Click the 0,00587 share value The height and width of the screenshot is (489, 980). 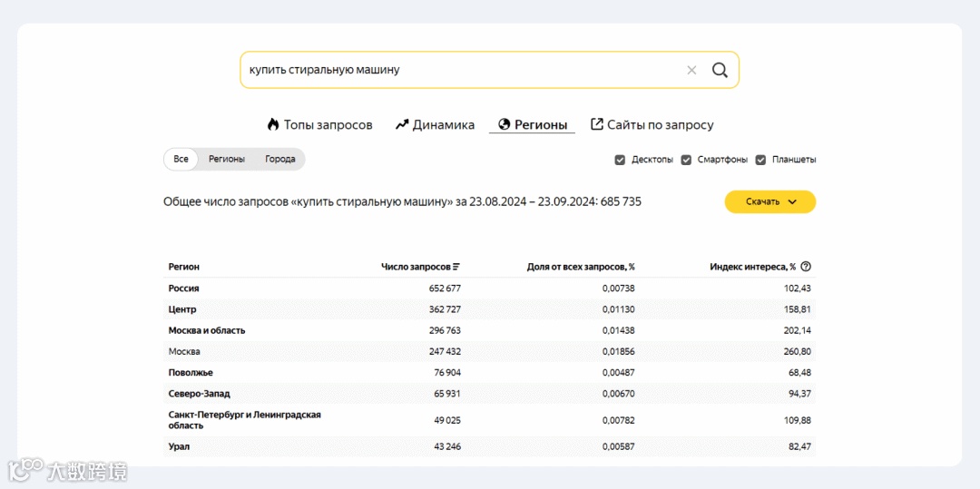tap(619, 447)
